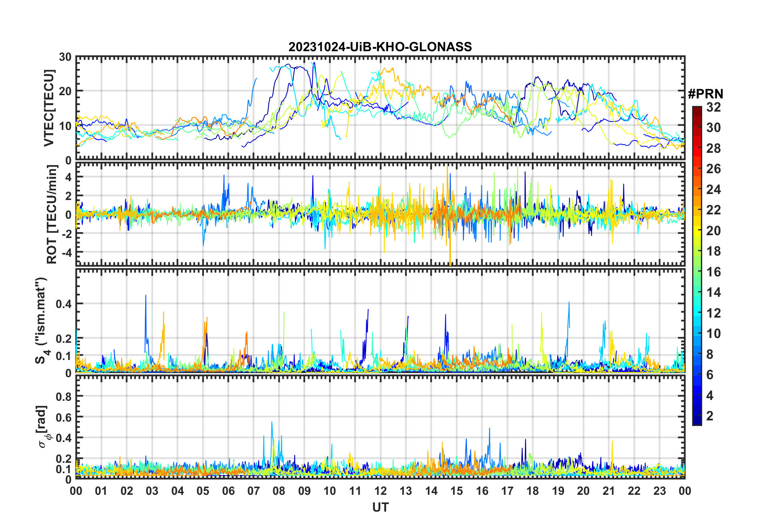Click UT axis hour label 23
761x532 pixels.
tap(659, 491)
